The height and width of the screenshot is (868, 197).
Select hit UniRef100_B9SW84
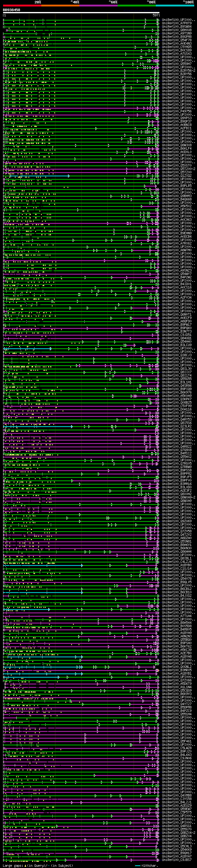click(x=177, y=26)
